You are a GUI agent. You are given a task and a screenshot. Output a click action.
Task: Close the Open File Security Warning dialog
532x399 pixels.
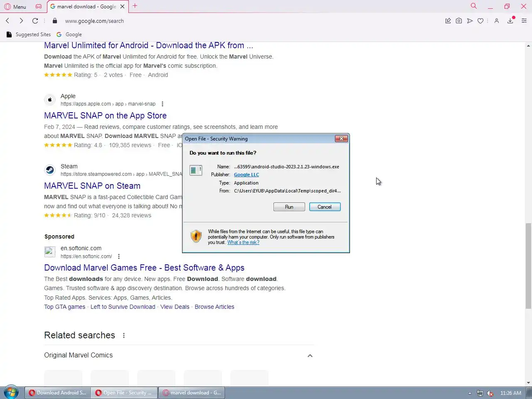pos(341,138)
